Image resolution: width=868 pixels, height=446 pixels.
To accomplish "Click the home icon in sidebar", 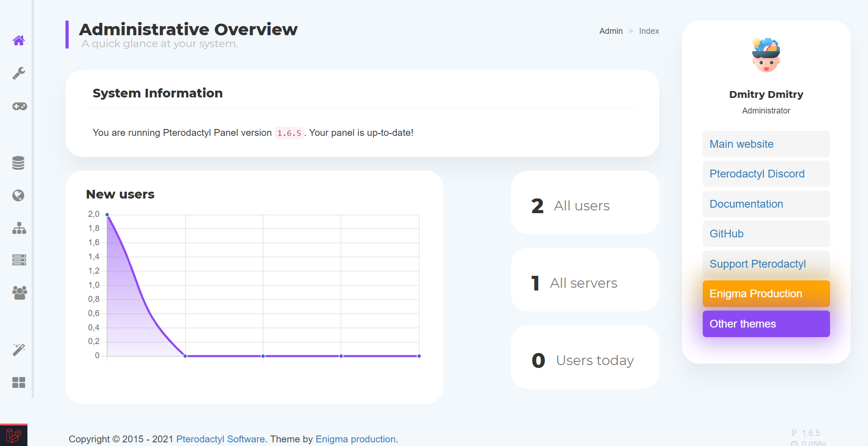I will [x=19, y=40].
